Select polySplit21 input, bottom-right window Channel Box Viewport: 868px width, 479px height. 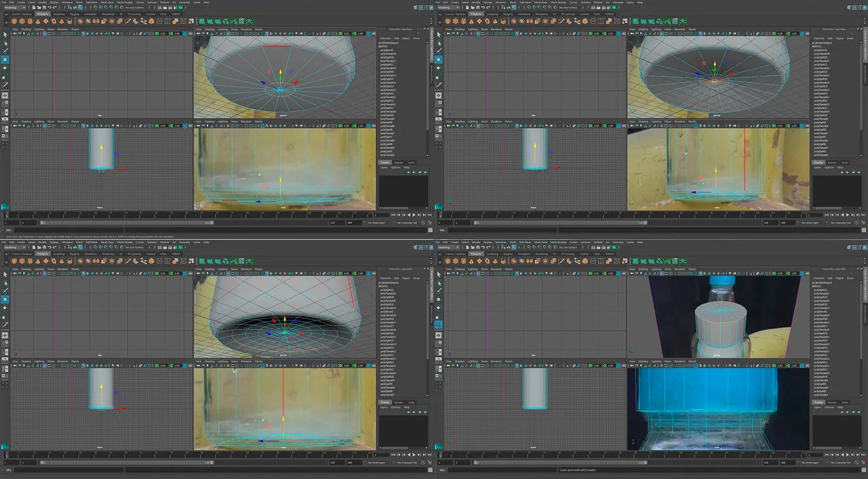tap(821, 290)
